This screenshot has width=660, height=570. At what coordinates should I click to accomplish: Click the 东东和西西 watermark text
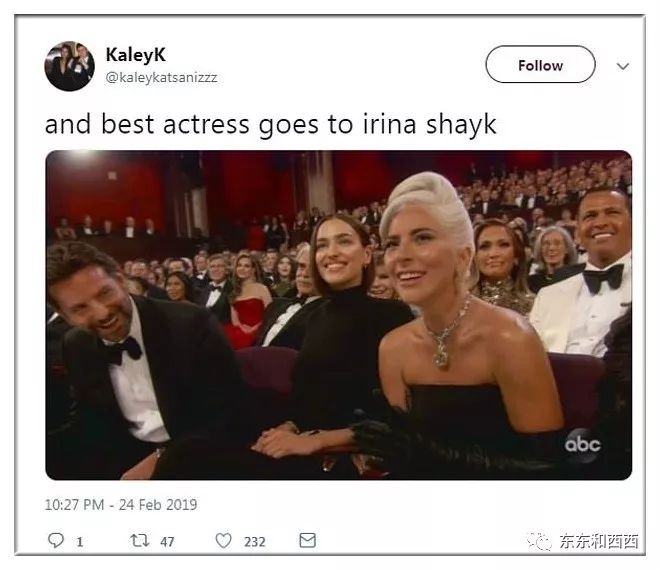coord(599,541)
